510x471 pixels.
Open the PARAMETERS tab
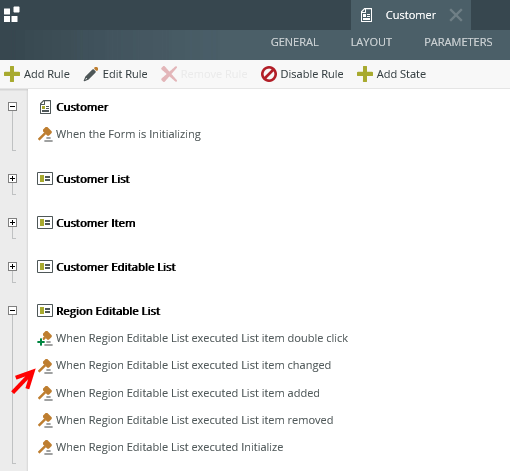point(458,42)
